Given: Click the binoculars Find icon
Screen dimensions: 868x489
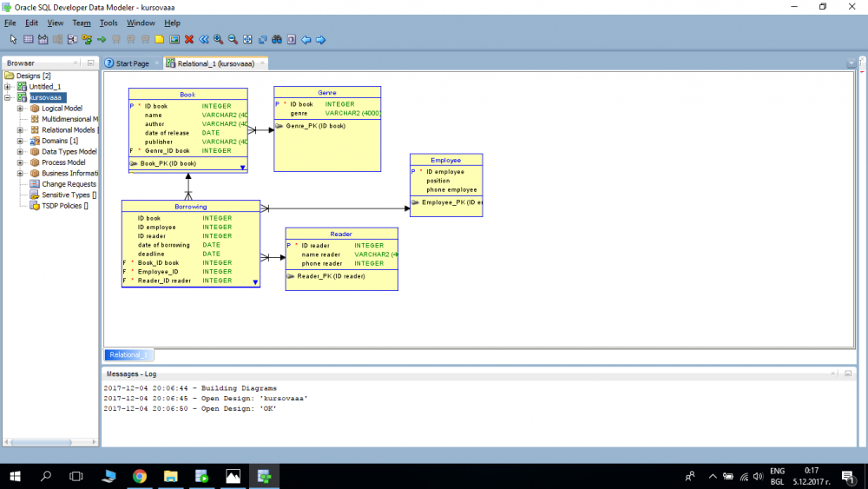Looking at the screenshot, I should (277, 39).
